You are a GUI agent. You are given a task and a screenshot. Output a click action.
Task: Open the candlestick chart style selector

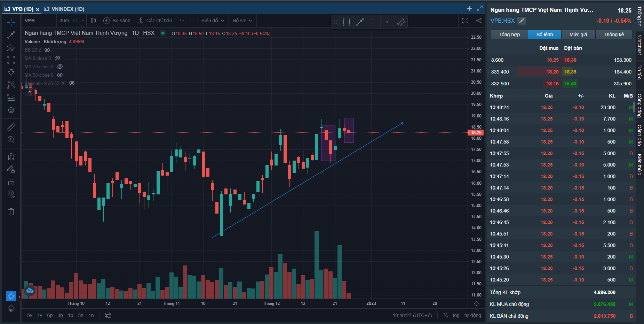point(93,21)
